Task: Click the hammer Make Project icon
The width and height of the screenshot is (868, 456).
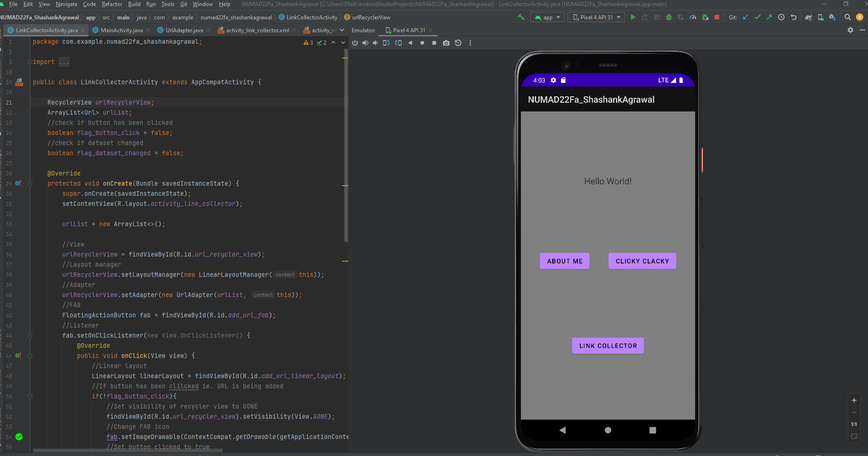Action: (521, 18)
